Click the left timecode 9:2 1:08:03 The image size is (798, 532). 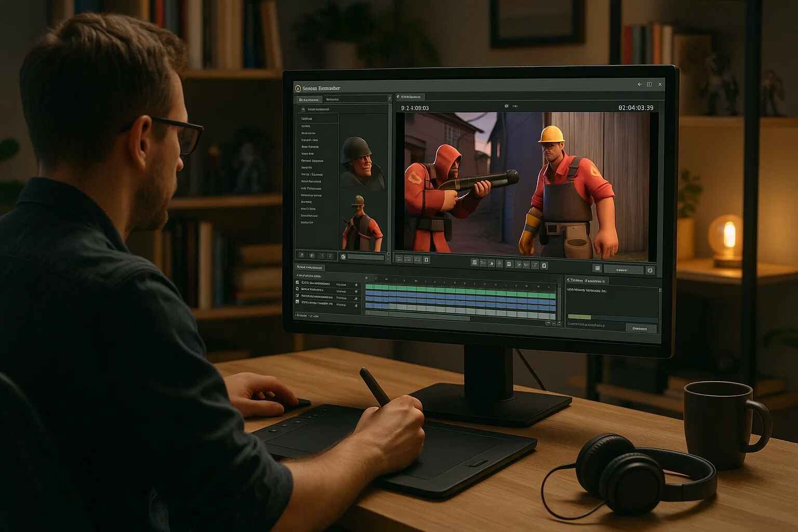[415, 108]
